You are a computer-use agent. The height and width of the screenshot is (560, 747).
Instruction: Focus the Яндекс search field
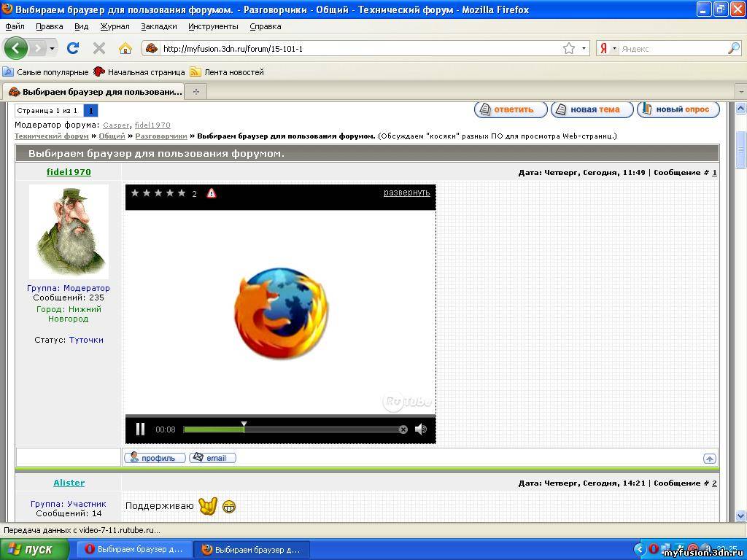pyautogui.click(x=673, y=48)
